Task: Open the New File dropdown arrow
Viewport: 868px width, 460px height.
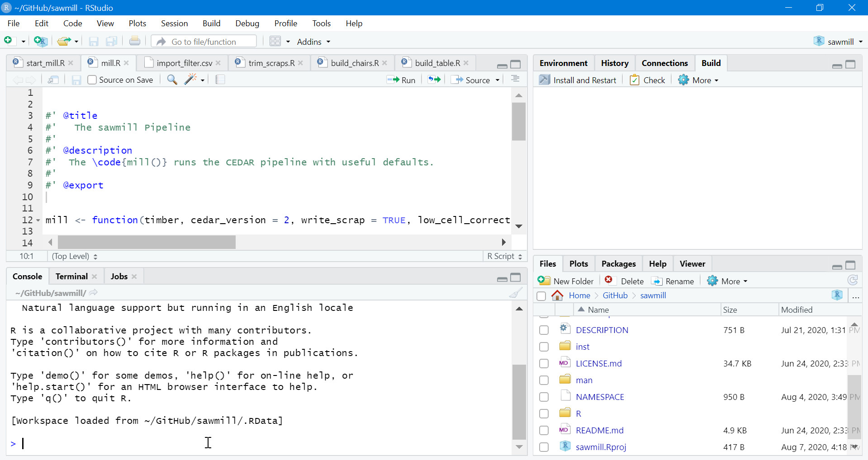Action: pos(24,42)
